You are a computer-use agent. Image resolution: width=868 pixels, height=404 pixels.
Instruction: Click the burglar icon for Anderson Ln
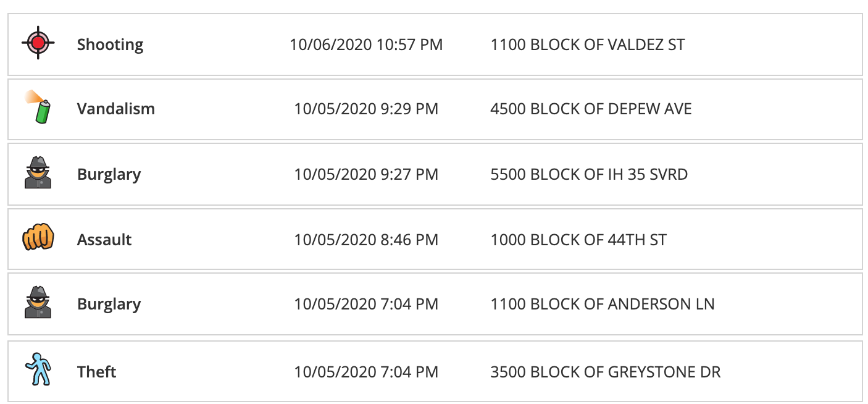[38, 303]
